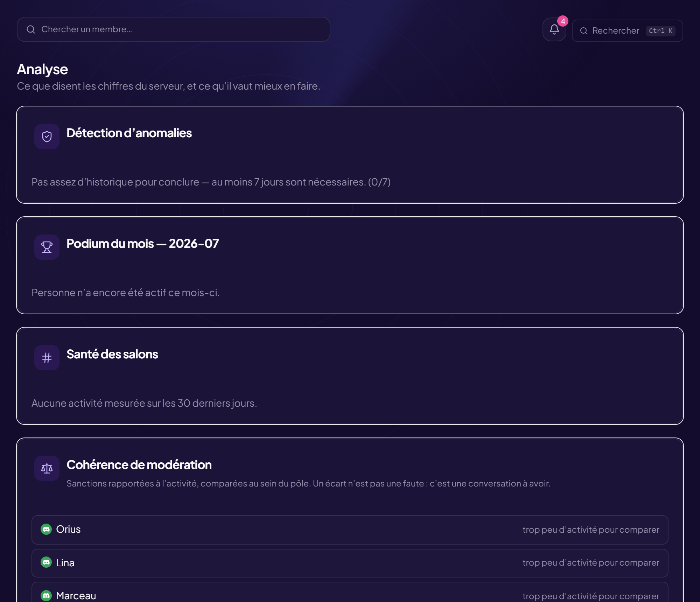The width and height of the screenshot is (700, 602).
Task: Click the Analyse page title
Action: [x=42, y=69]
